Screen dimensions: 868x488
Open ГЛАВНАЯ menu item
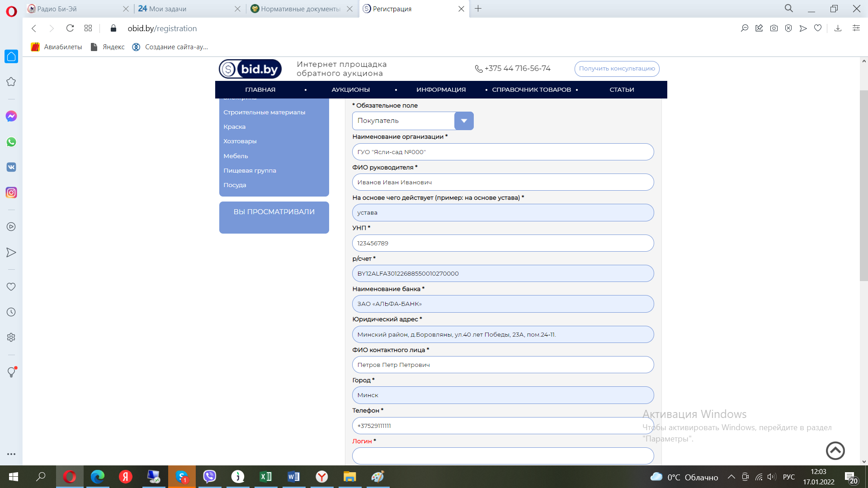[260, 89]
